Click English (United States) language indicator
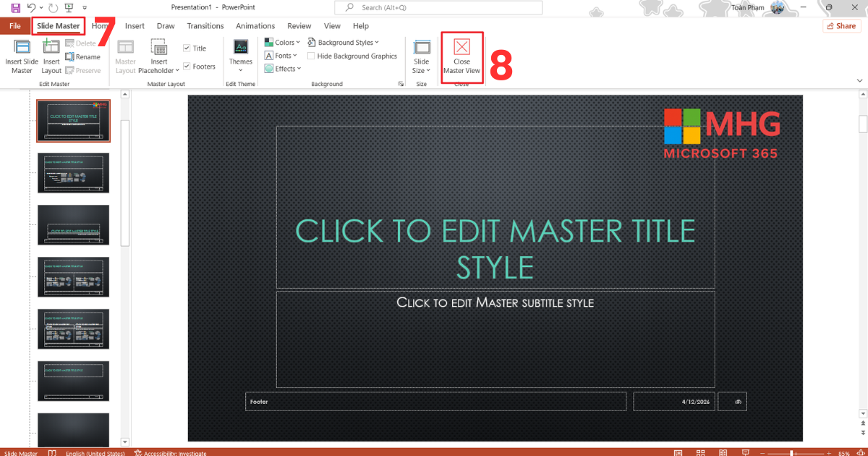Image resolution: width=868 pixels, height=456 pixels. (x=95, y=453)
